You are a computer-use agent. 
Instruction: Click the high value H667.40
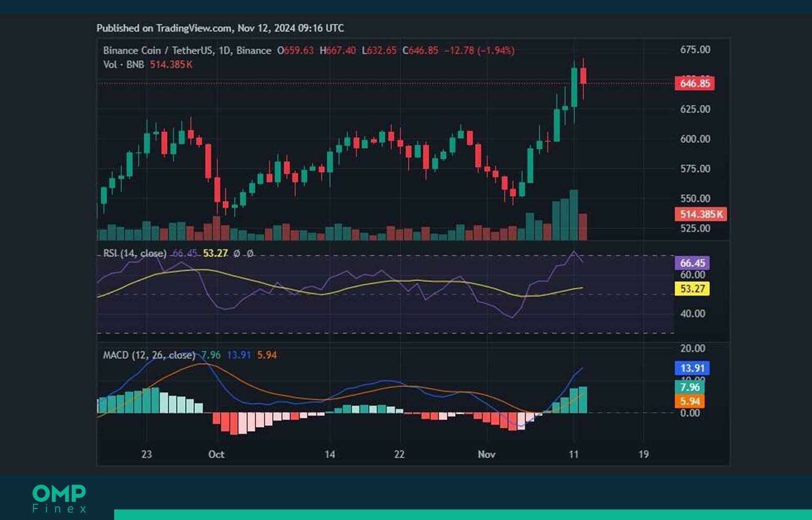(337, 51)
